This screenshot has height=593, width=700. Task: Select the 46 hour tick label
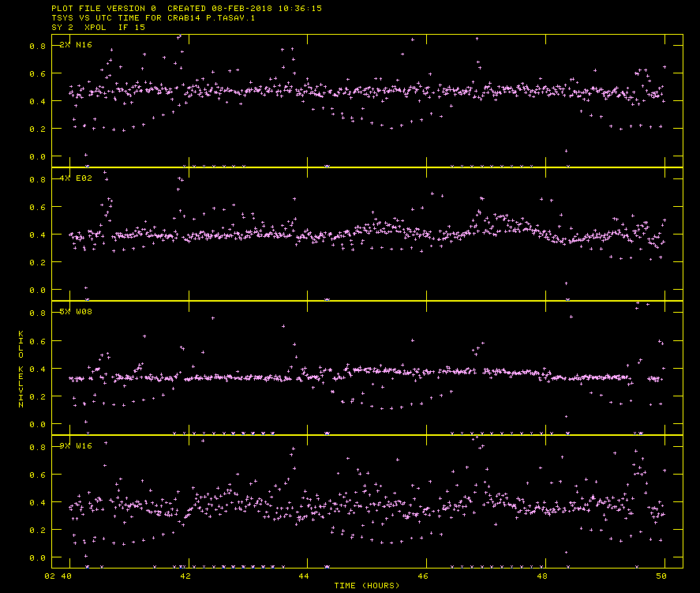point(425,577)
